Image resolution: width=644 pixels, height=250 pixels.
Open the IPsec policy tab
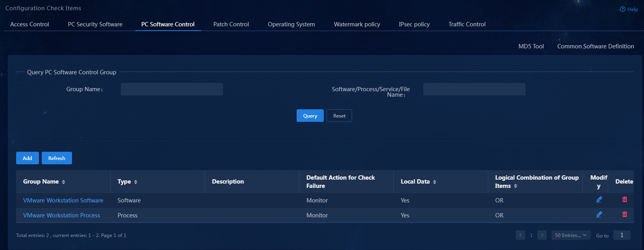coord(414,24)
